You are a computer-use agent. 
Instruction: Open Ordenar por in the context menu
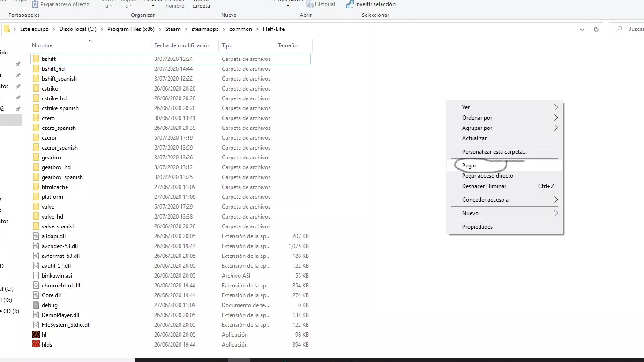point(505,118)
